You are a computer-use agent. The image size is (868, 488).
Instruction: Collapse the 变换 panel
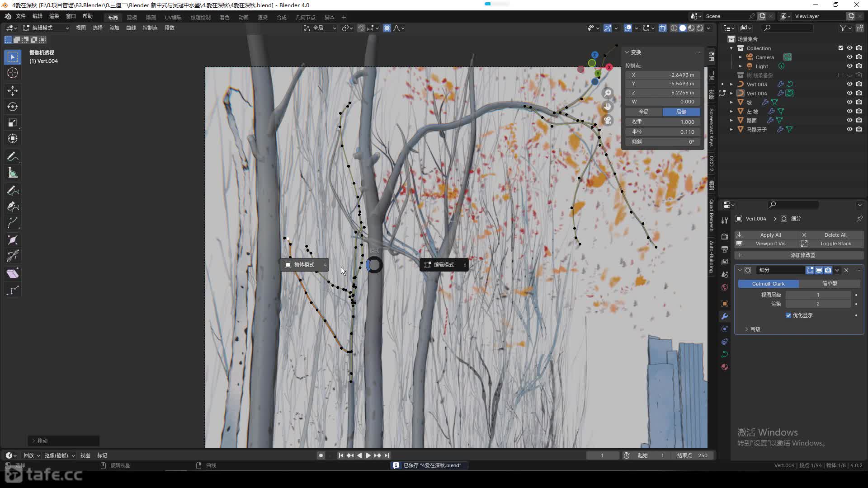627,52
